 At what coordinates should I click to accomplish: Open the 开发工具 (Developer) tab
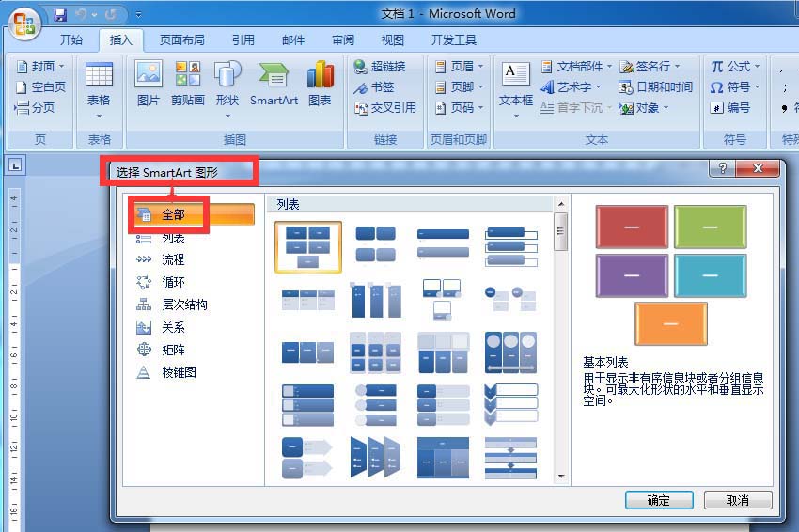453,39
